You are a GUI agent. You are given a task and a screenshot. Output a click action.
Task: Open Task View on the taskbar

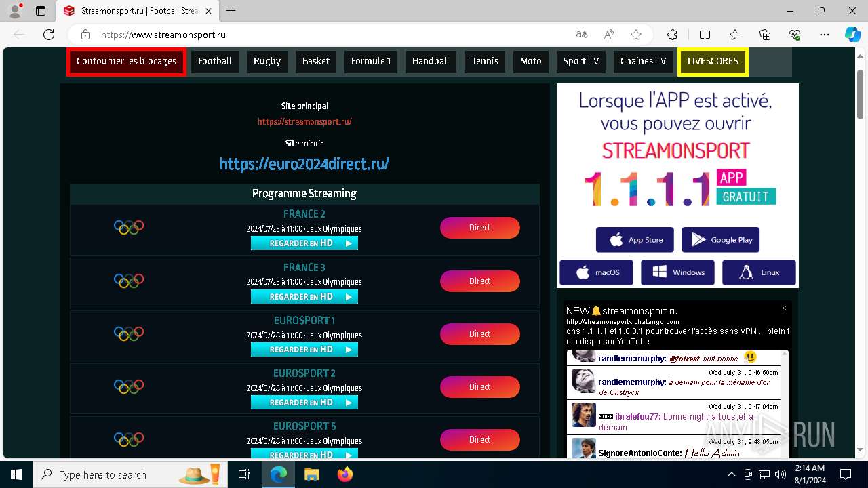244,474
